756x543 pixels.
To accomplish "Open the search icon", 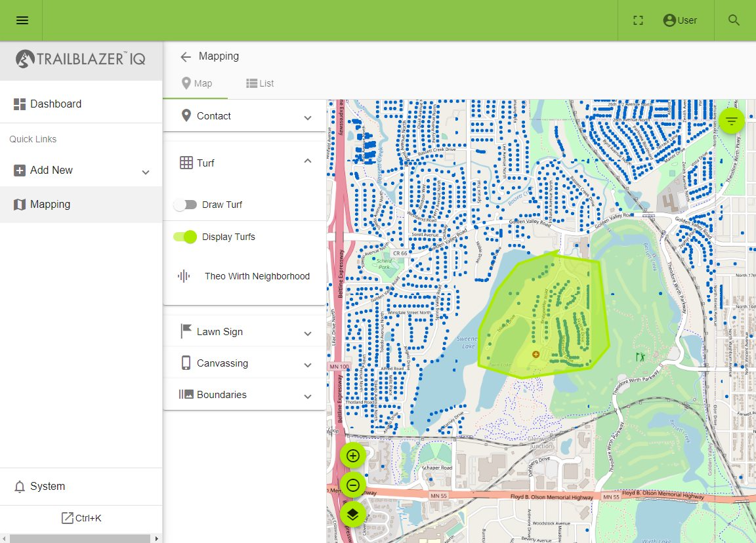I will point(734,20).
